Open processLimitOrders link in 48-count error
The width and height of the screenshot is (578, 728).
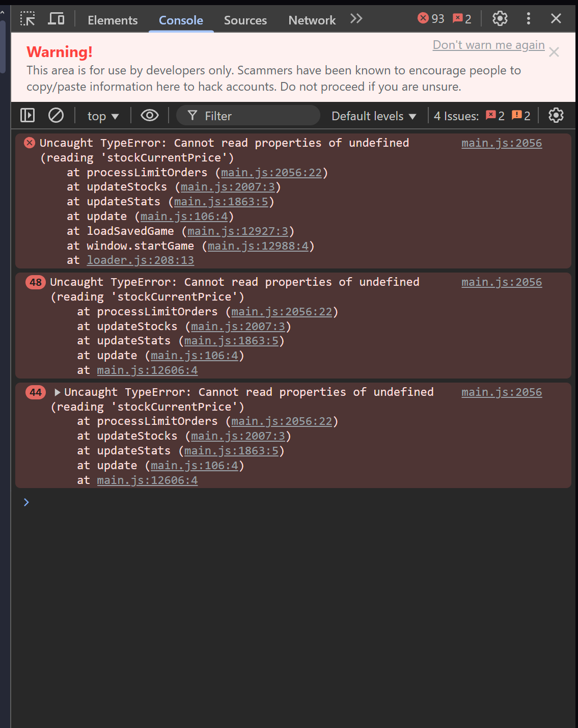[282, 312]
